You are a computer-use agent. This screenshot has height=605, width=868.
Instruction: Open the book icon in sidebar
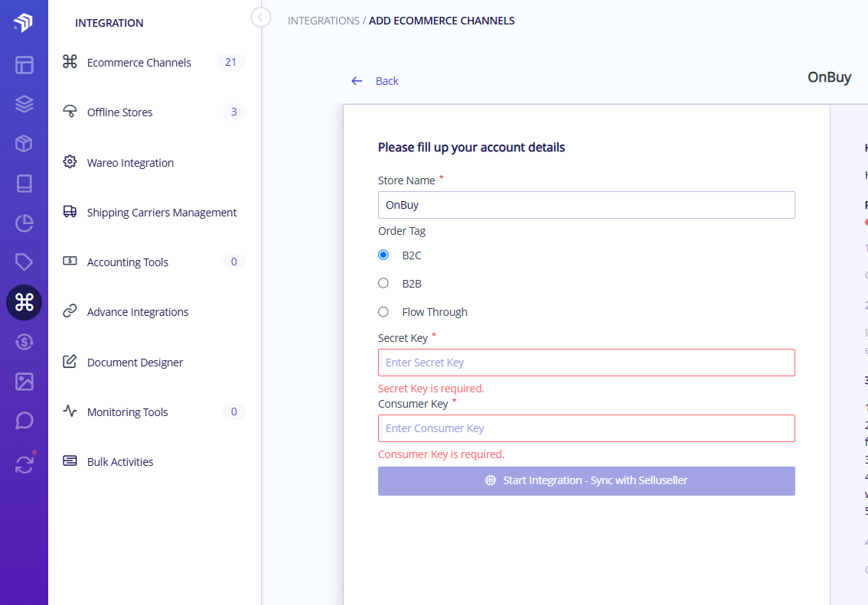click(x=24, y=183)
